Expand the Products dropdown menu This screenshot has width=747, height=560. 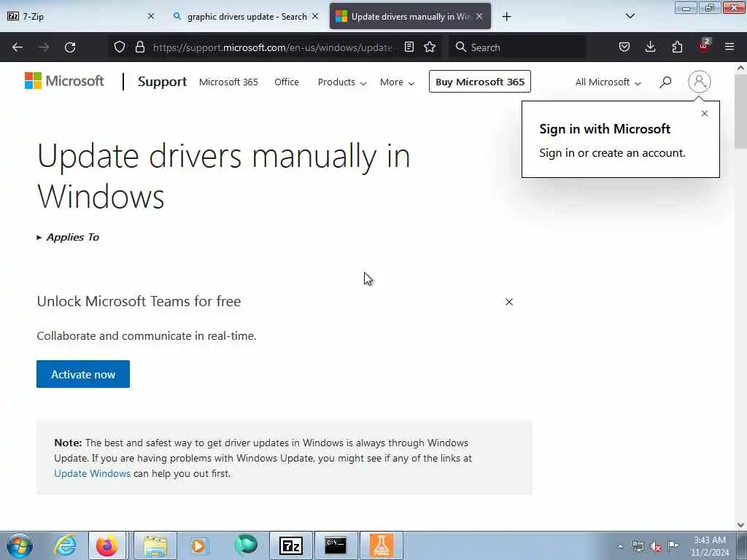pyautogui.click(x=342, y=82)
